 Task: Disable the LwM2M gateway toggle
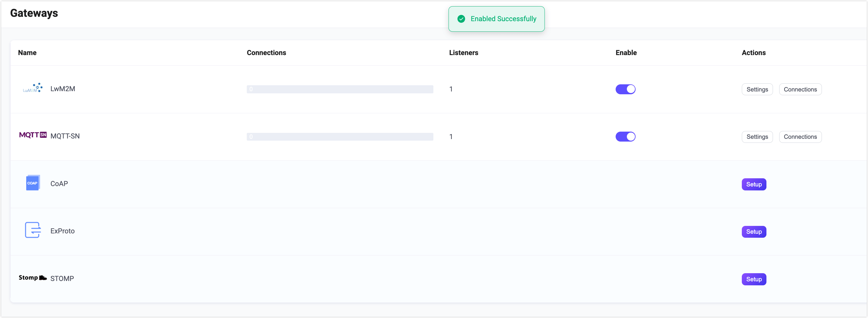[x=625, y=89]
